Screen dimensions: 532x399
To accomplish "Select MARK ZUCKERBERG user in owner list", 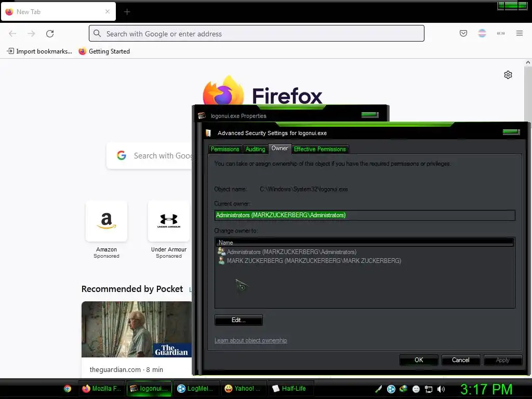I will tap(309, 261).
